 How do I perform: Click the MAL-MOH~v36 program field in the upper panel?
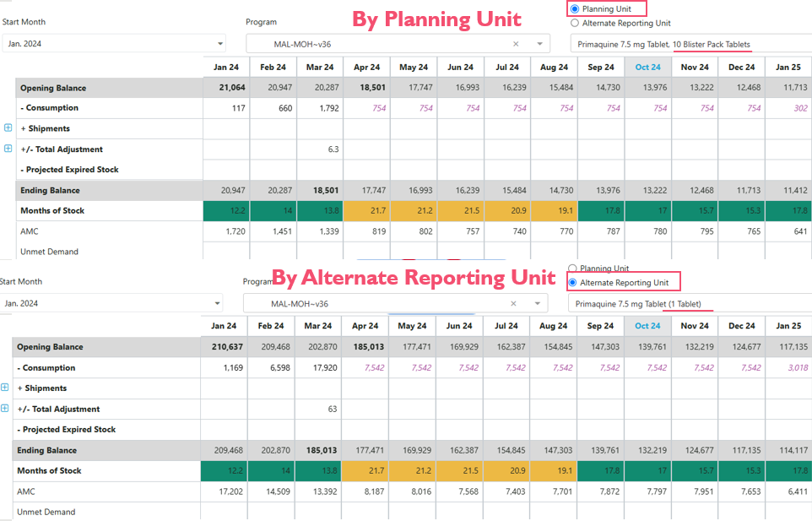click(398, 44)
